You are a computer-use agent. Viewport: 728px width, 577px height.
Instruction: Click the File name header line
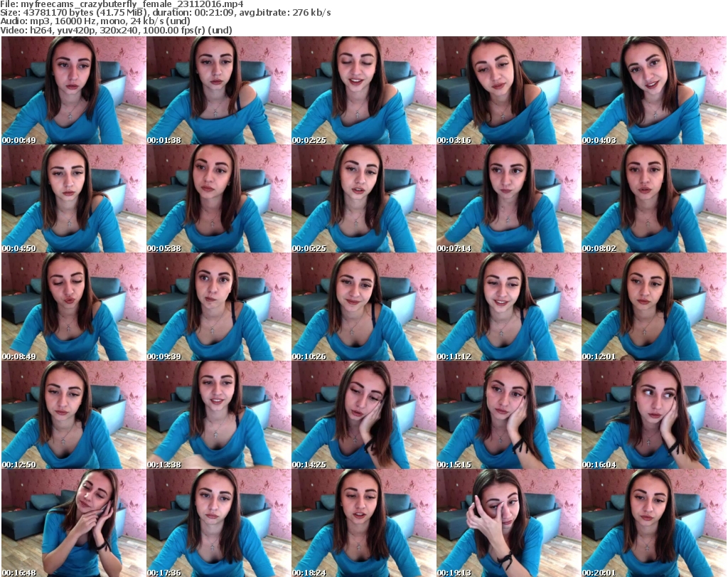(x=122, y=4)
